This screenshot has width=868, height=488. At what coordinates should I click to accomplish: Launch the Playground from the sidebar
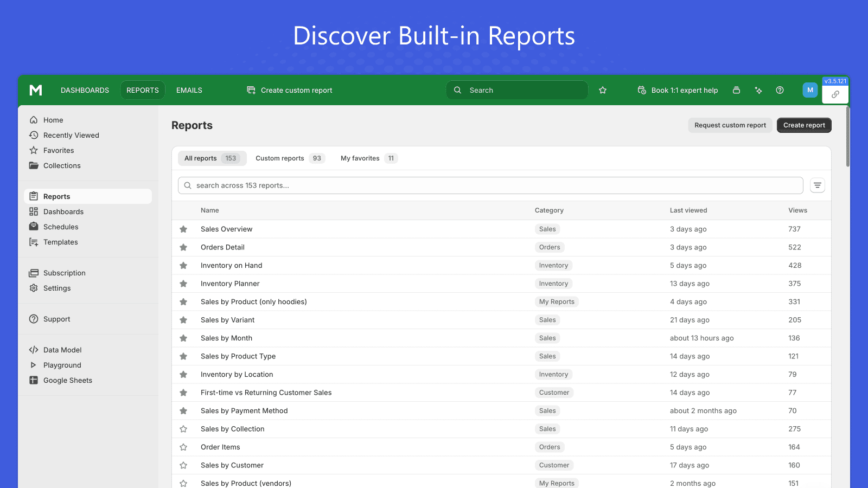tap(62, 365)
